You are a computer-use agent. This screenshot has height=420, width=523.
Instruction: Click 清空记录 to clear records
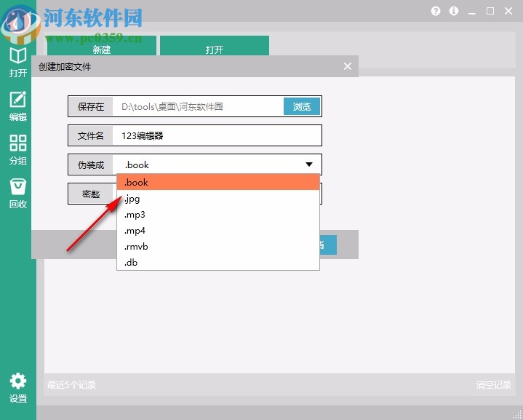[494, 385]
